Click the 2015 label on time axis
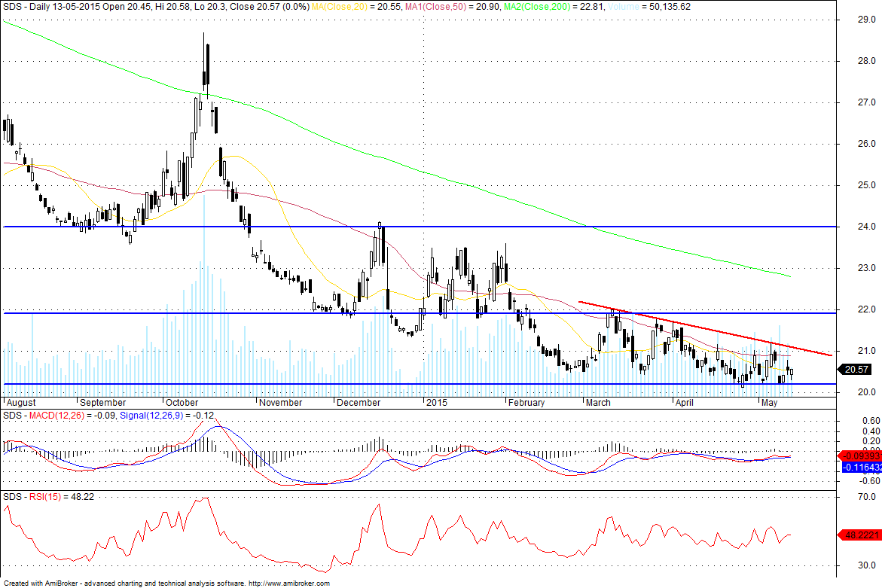 (x=437, y=403)
